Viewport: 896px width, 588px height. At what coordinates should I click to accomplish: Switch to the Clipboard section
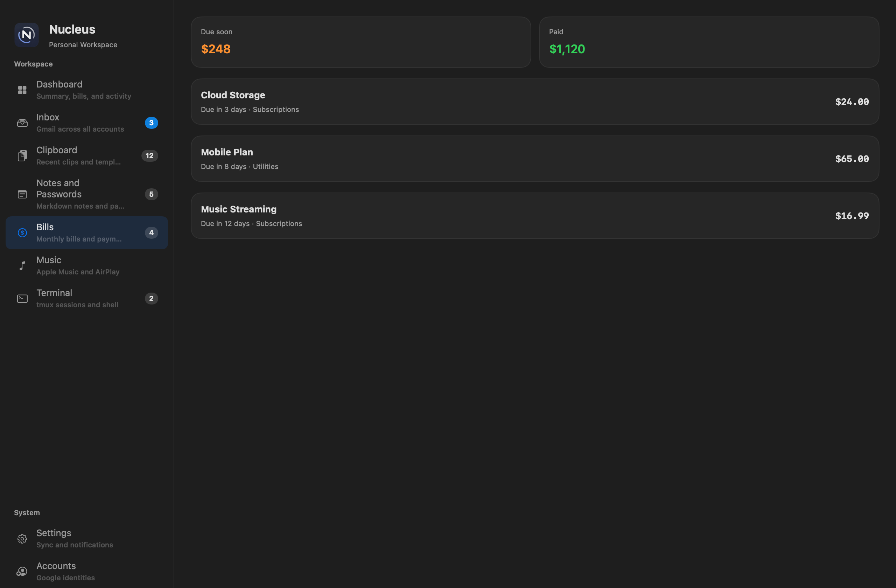[86, 155]
